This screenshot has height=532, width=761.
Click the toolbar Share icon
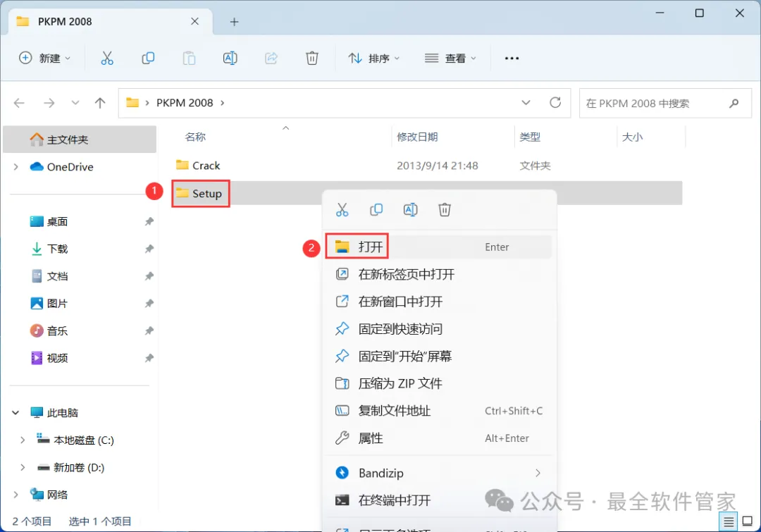(x=271, y=58)
